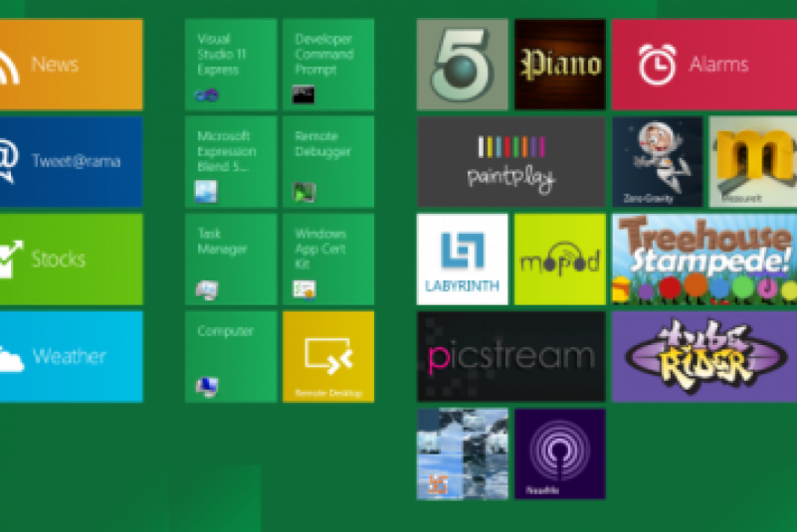Launch the Piano app tile
The height and width of the screenshot is (532, 797).
(x=559, y=65)
